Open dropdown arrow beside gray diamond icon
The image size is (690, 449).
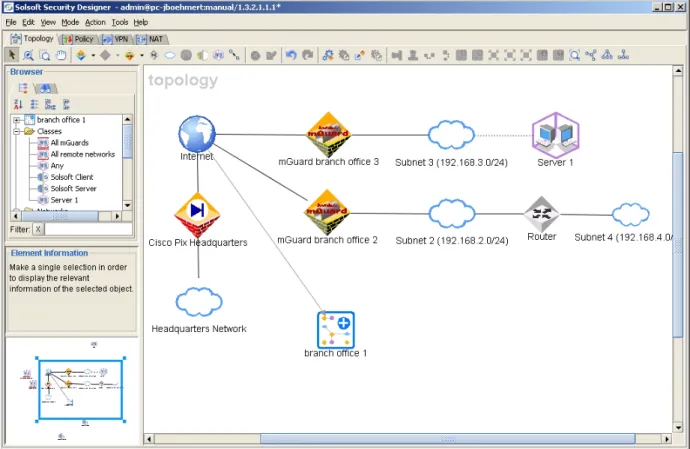[x=117, y=55]
